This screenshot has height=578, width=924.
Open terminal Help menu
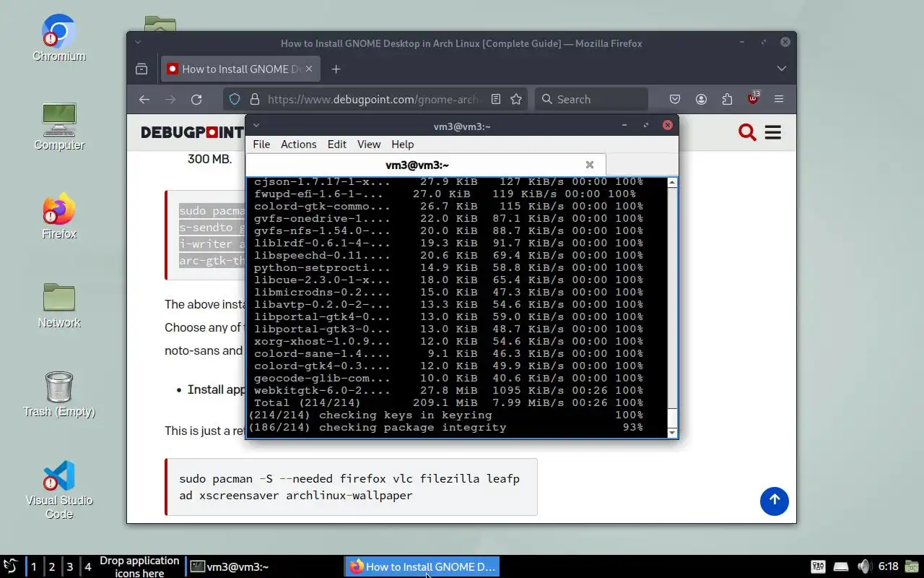click(403, 144)
